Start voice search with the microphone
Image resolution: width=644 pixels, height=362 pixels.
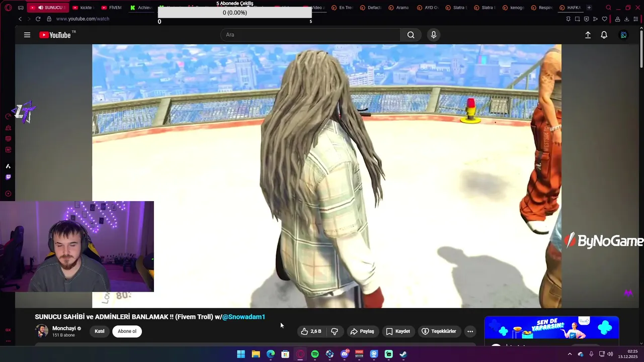coord(434,35)
